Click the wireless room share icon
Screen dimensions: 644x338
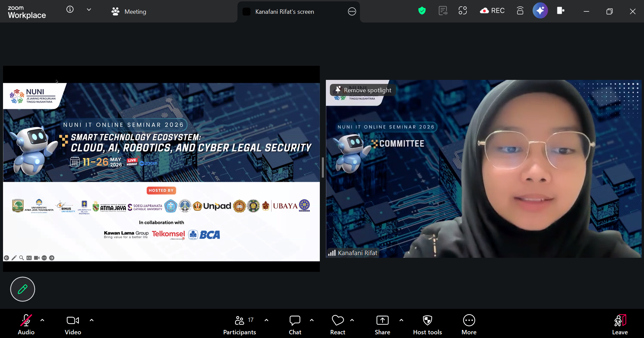click(520, 11)
